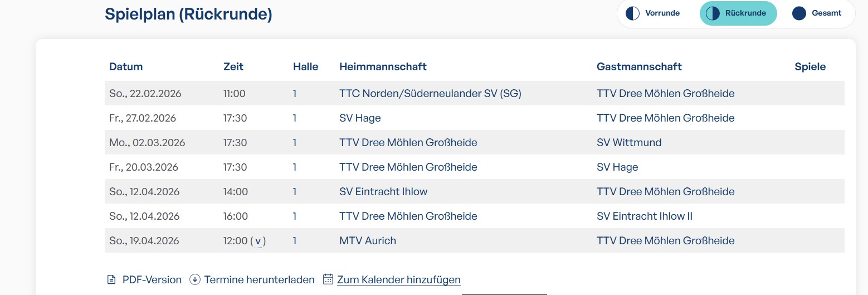This screenshot has width=868, height=295.
Task: Click the half-circle icon beside Rückrunde
Action: [x=713, y=13]
